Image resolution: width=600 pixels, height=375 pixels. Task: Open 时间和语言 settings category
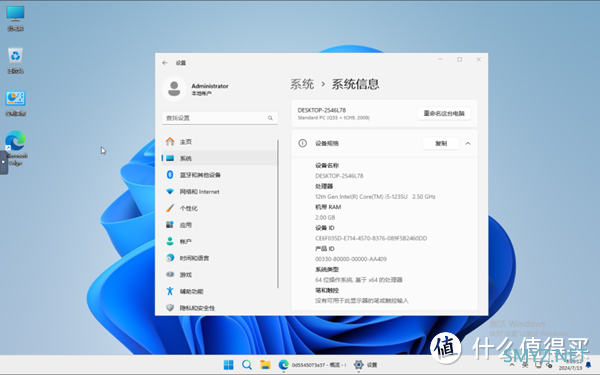[220, 258]
